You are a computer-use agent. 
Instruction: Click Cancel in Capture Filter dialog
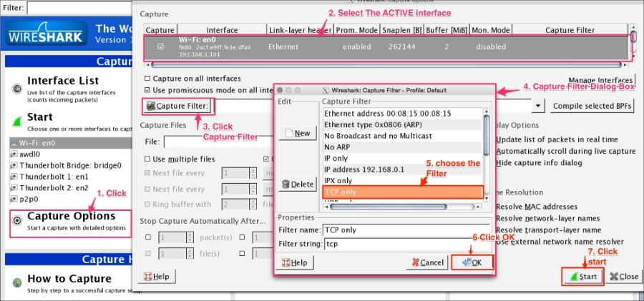[x=426, y=262]
